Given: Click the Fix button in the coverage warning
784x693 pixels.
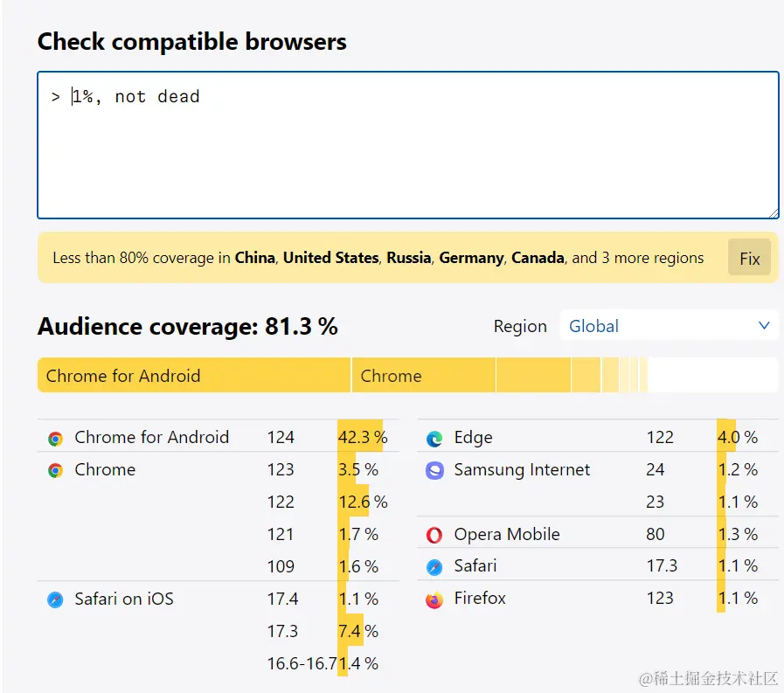Looking at the screenshot, I should click(750, 258).
